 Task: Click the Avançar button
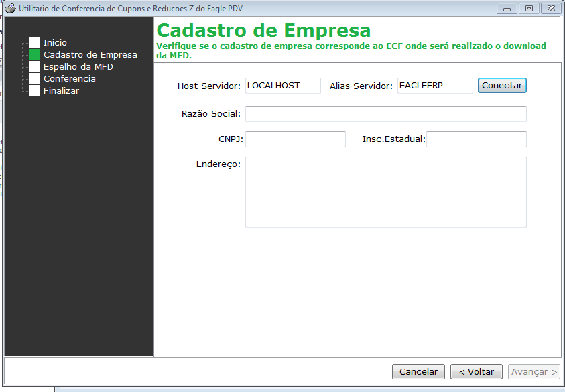pos(534,371)
